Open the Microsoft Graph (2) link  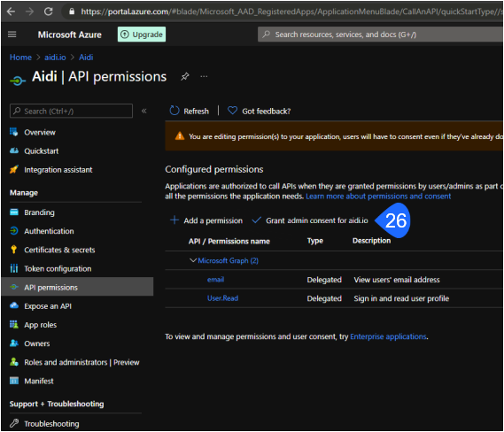[x=228, y=260]
